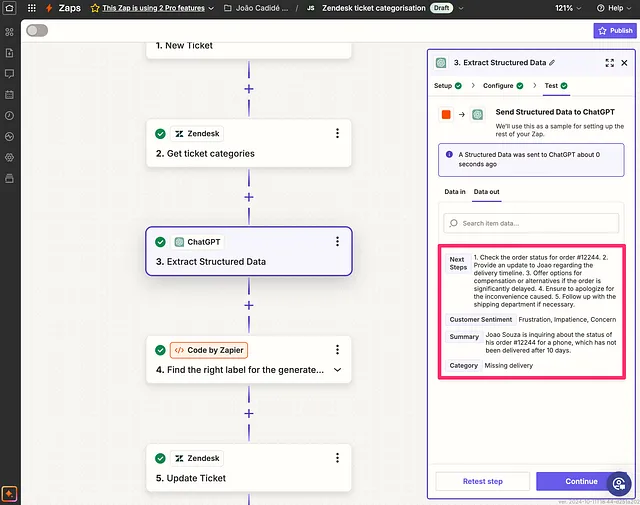Open the versions stack icon in the sidebar

[x=9, y=178]
